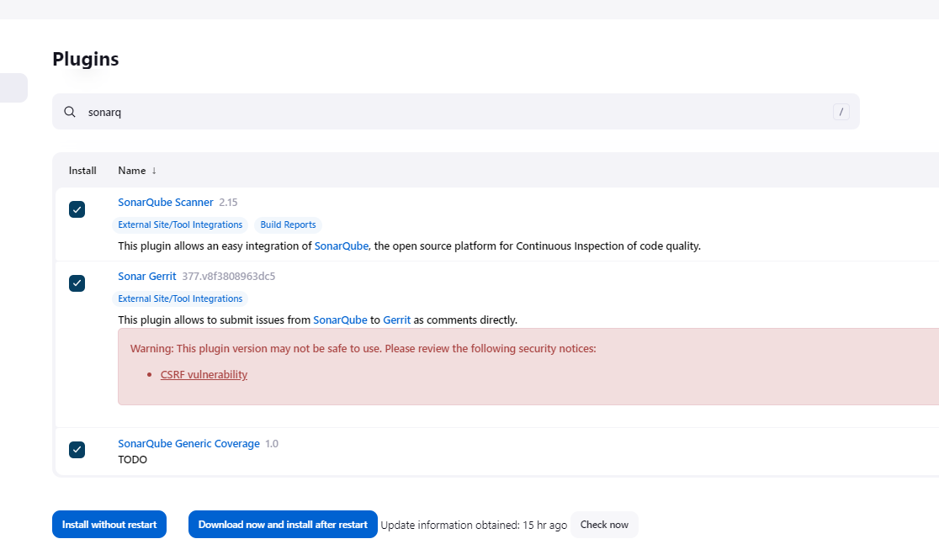Click the Check now button
939x560 pixels.
tap(604, 525)
